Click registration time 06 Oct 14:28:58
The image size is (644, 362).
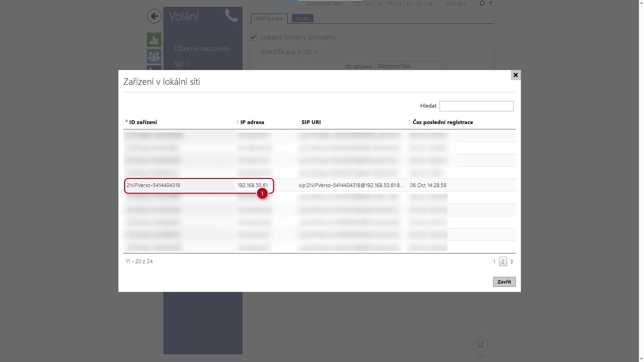(428, 185)
